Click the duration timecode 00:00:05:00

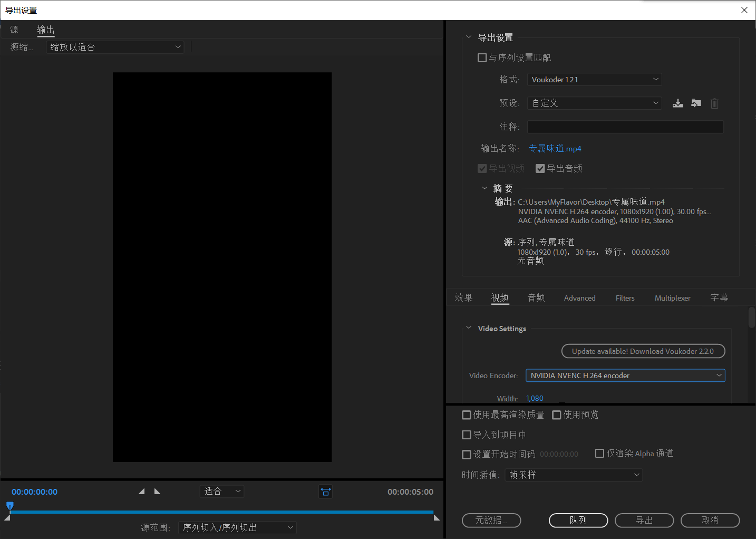pos(410,492)
